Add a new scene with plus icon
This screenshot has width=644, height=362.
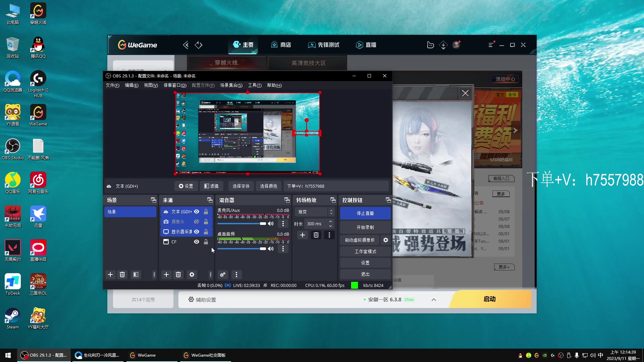[x=110, y=275]
